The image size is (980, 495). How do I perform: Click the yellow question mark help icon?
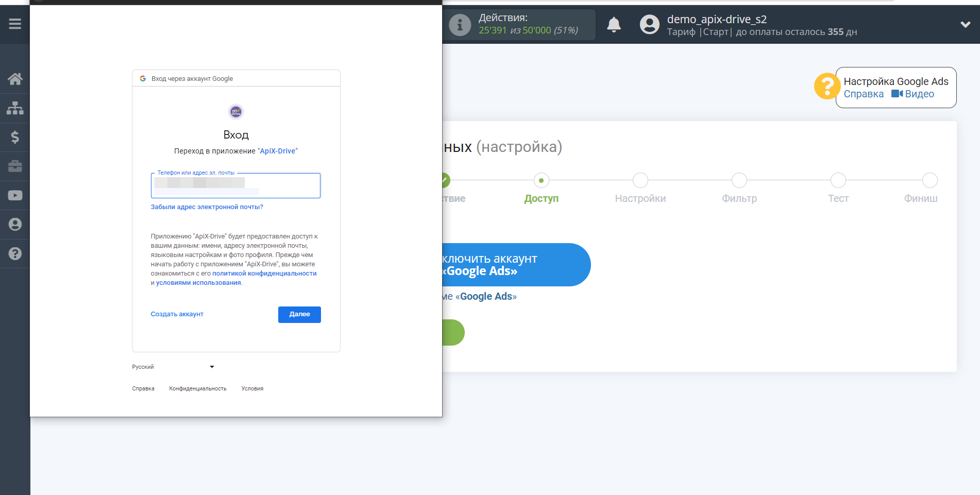827,86
